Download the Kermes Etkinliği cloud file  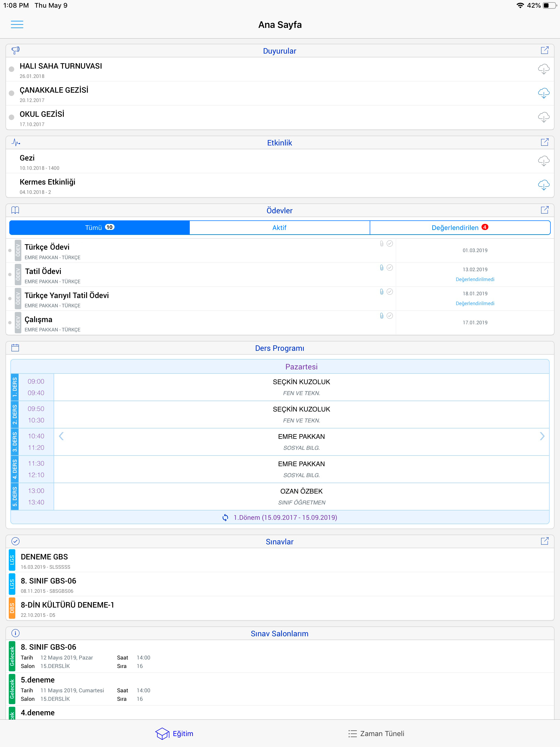[x=543, y=185]
